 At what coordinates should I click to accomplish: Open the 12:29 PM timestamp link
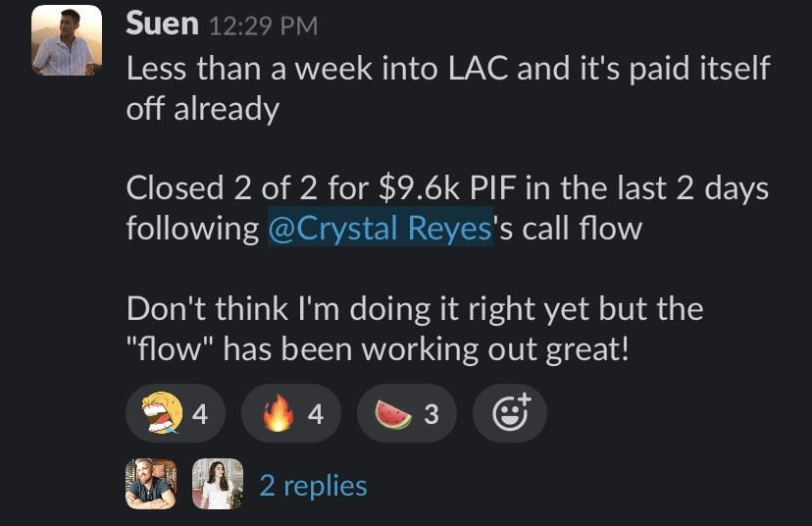tap(264, 26)
